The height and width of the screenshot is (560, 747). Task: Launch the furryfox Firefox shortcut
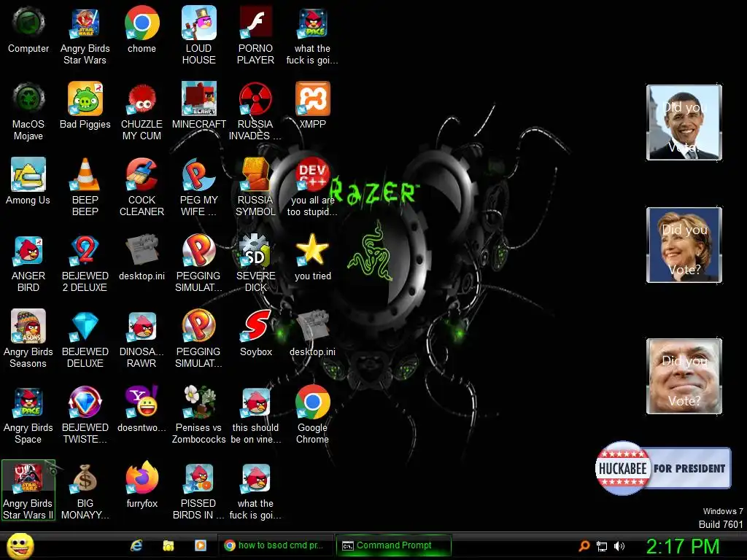click(142, 485)
